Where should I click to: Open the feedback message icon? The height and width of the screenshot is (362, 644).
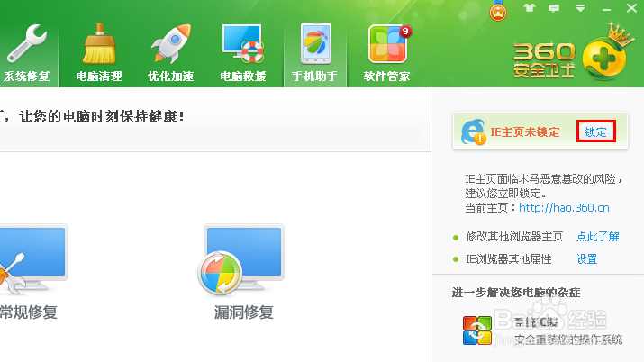tap(554, 8)
